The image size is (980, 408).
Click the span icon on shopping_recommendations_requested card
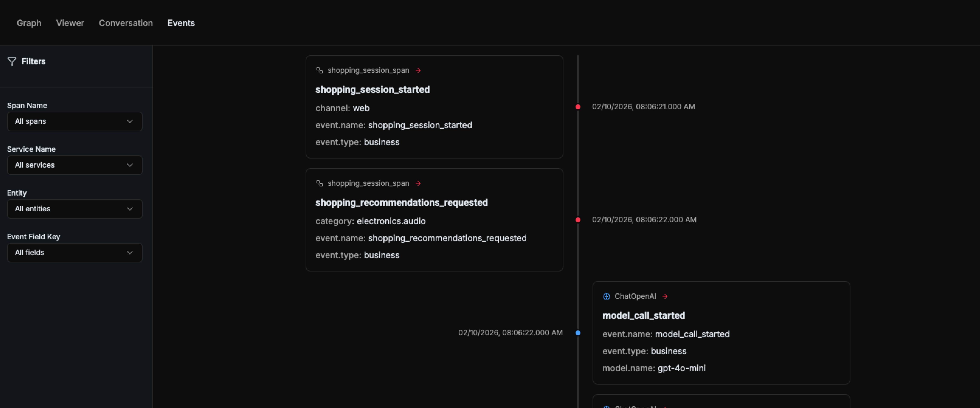click(x=319, y=183)
